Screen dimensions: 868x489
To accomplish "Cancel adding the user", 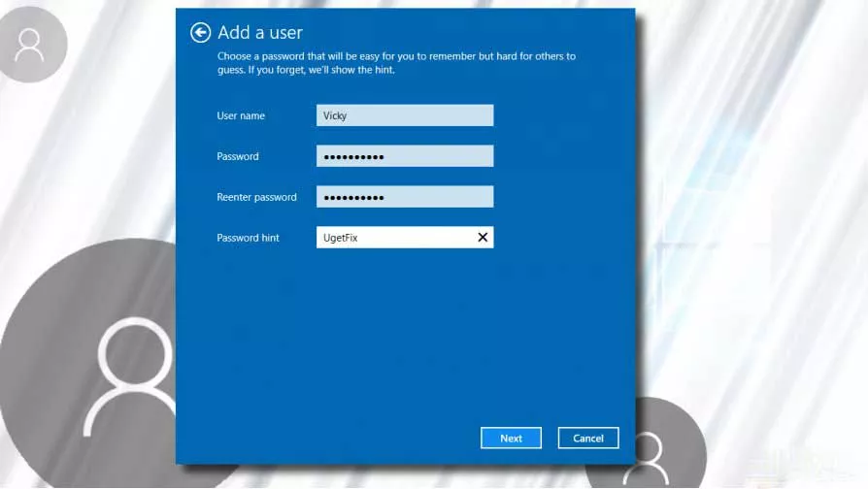I will click(588, 439).
